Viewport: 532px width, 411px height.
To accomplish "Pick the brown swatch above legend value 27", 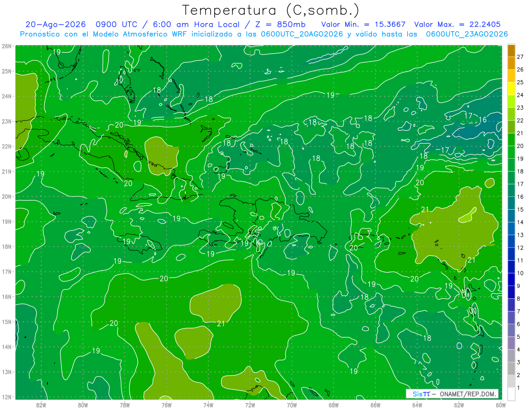I will click(511, 50).
